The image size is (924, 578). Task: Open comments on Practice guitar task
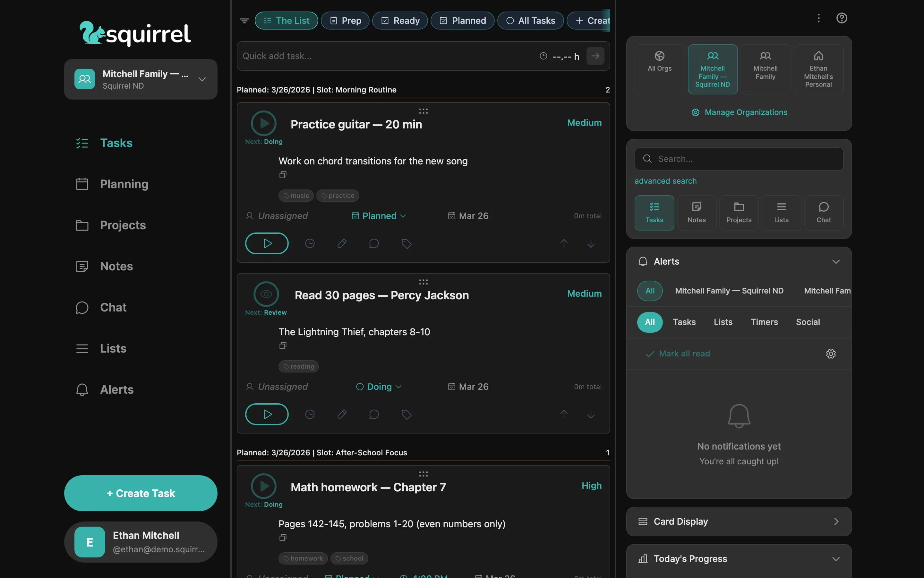374,243
